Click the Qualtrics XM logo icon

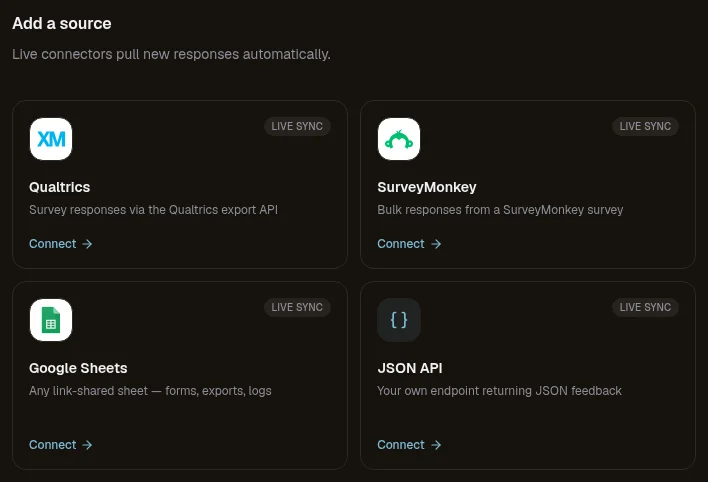pos(51,139)
